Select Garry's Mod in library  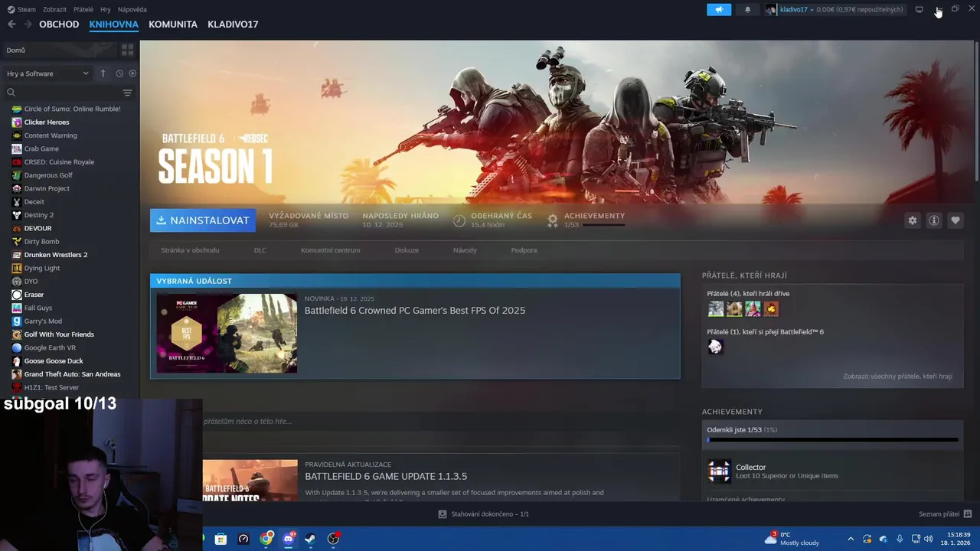[x=43, y=321]
